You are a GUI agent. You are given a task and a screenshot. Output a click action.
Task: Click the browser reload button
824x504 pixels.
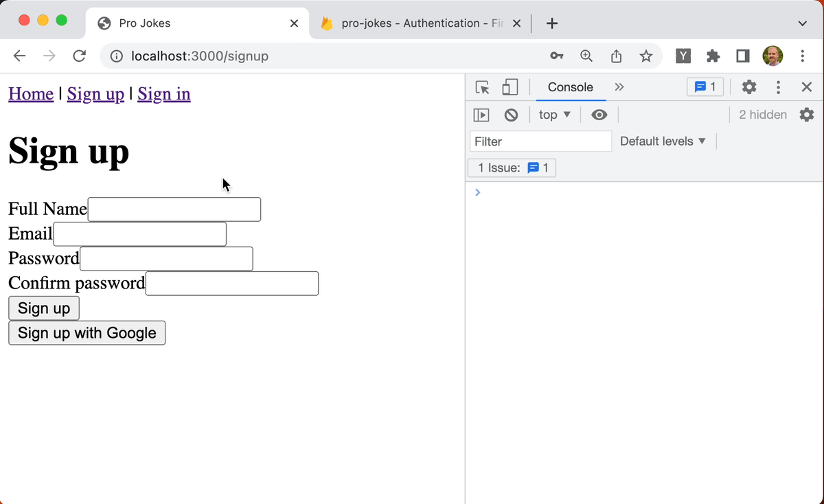(x=79, y=56)
